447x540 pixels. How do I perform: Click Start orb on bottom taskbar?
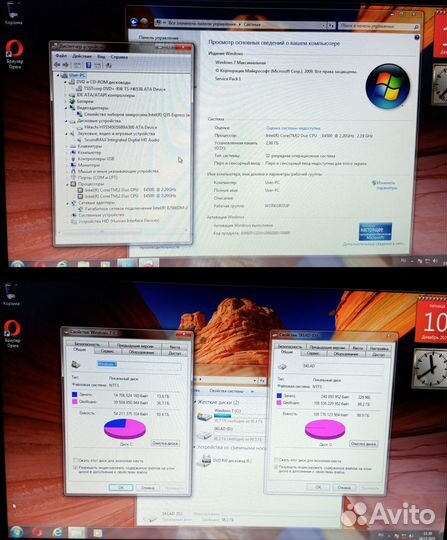click(17, 532)
